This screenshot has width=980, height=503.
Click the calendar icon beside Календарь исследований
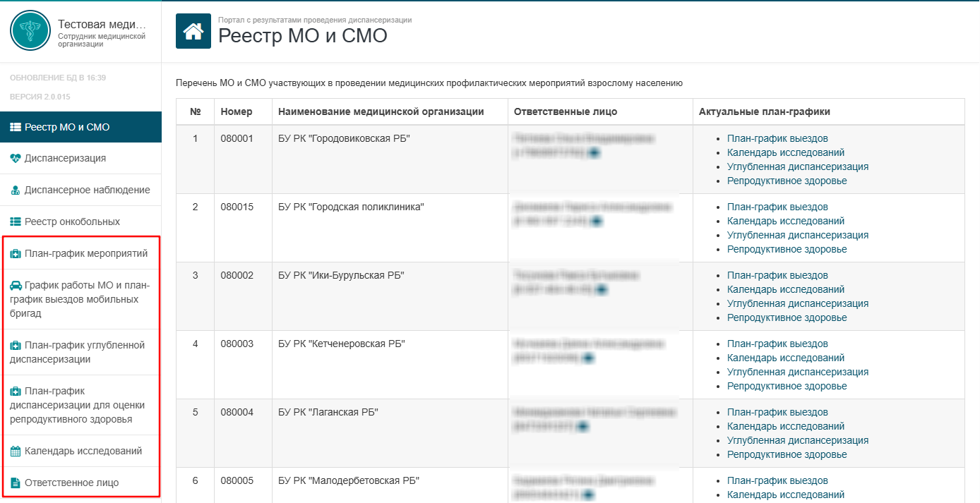(16, 452)
